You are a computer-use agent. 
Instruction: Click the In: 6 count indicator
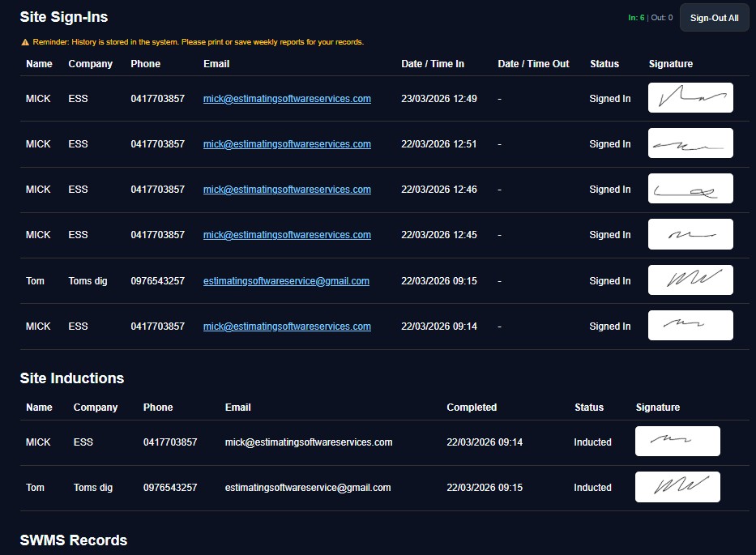[636, 18]
